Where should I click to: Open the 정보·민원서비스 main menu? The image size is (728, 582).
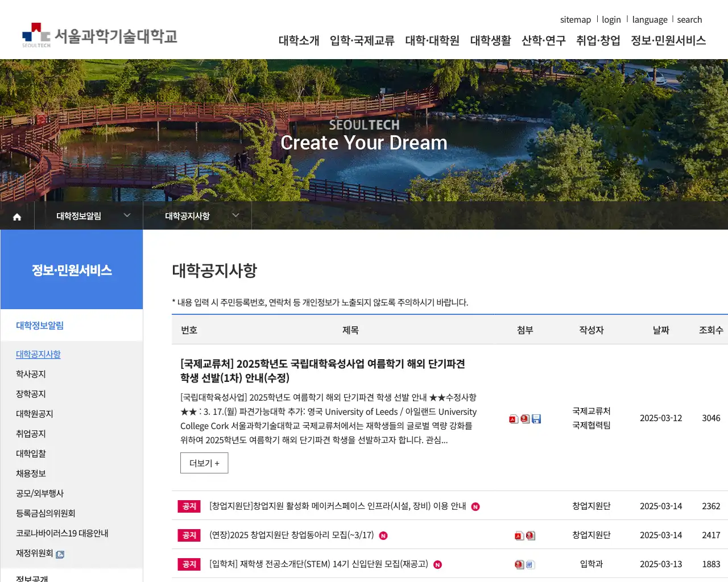pos(668,40)
